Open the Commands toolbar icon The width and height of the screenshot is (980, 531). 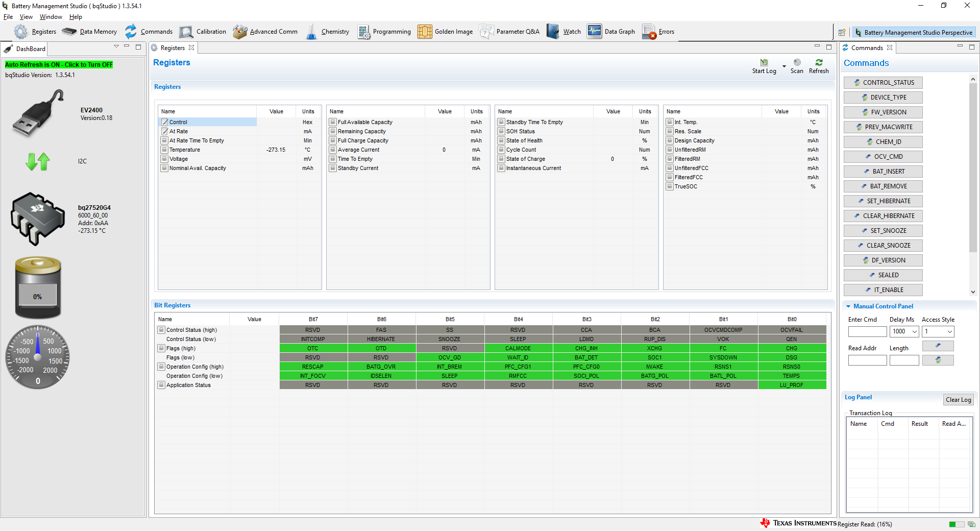[131, 32]
